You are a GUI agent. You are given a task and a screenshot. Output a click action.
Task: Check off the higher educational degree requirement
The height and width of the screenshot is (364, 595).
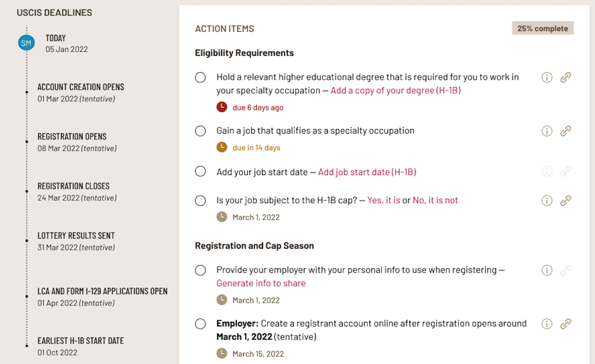(x=200, y=77)
